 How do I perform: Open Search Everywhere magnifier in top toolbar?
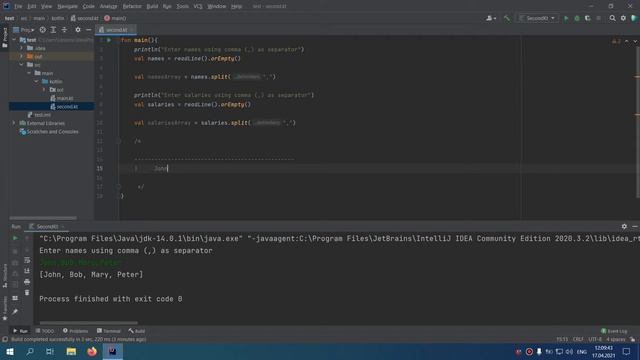pos(612,18)
